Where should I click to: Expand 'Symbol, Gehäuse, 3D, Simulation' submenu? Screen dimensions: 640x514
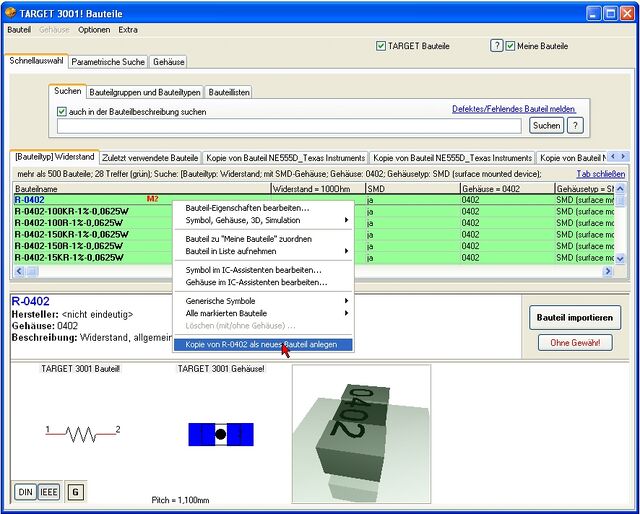(x=263, y=220)
